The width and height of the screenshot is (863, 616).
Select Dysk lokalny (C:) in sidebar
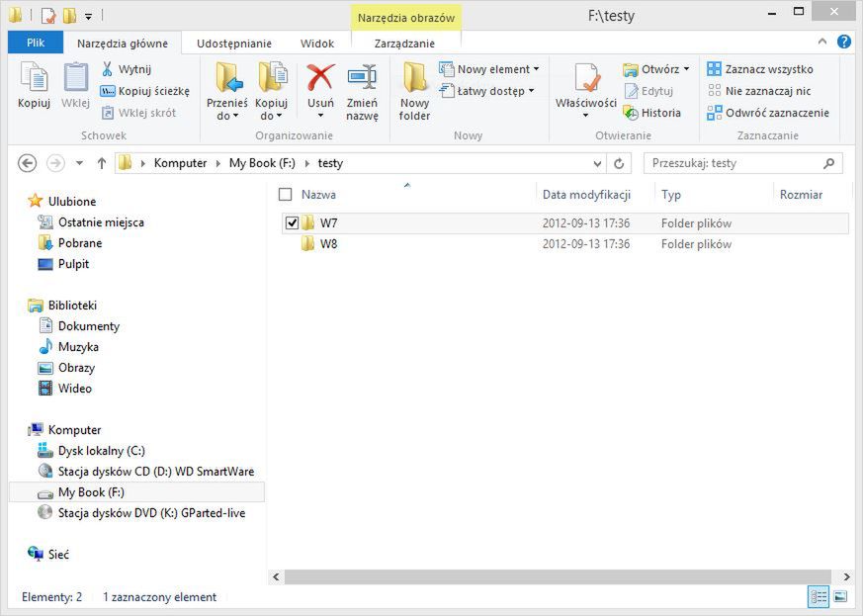tap(101, 451)
